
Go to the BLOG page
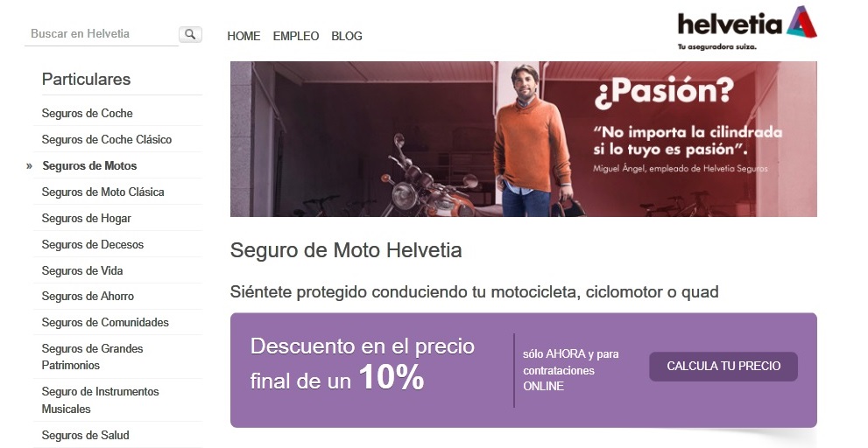pos(347,36)
